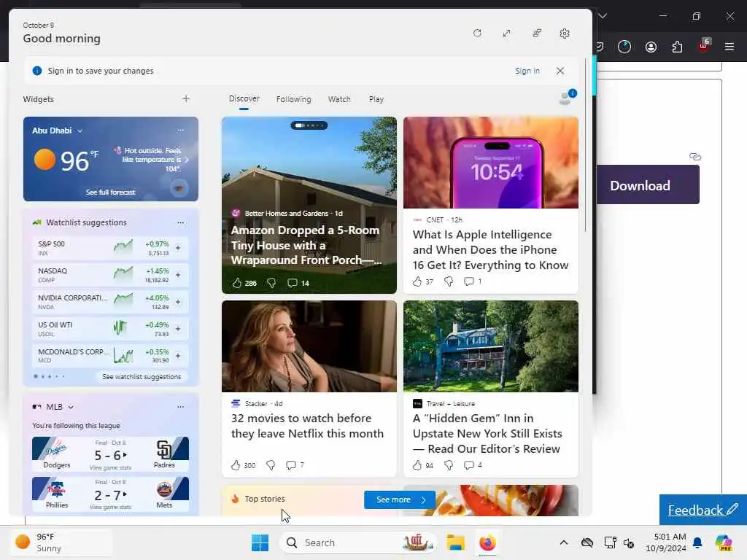Open taskbar weather widget 96°F Sunny

click(x=62, y=542)
